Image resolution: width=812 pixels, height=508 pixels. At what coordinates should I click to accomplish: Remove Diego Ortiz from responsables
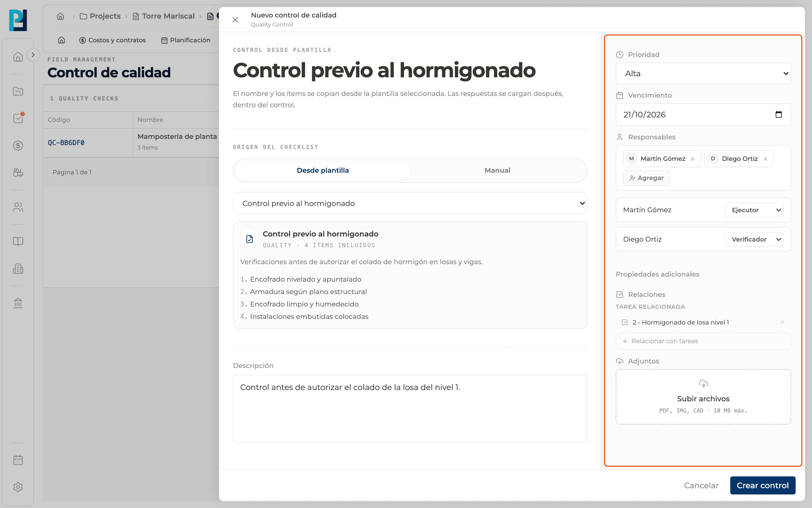pyautogui.click(x=765, y=159)
